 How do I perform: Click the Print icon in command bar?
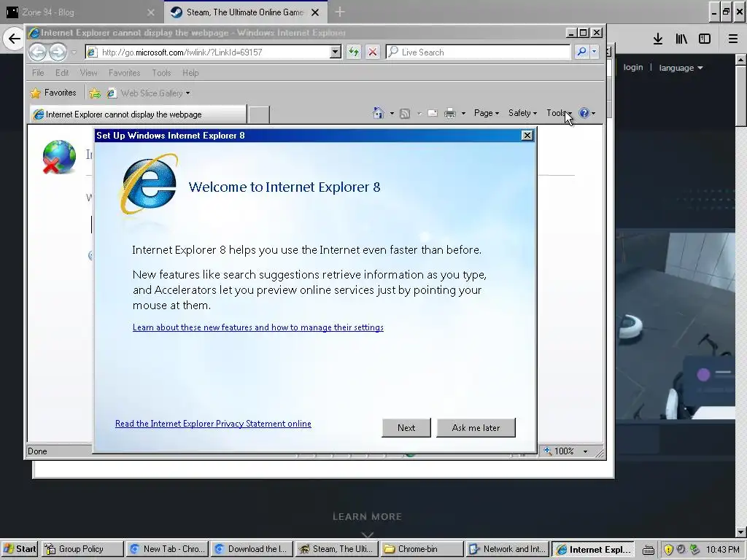tap(449, 113)
